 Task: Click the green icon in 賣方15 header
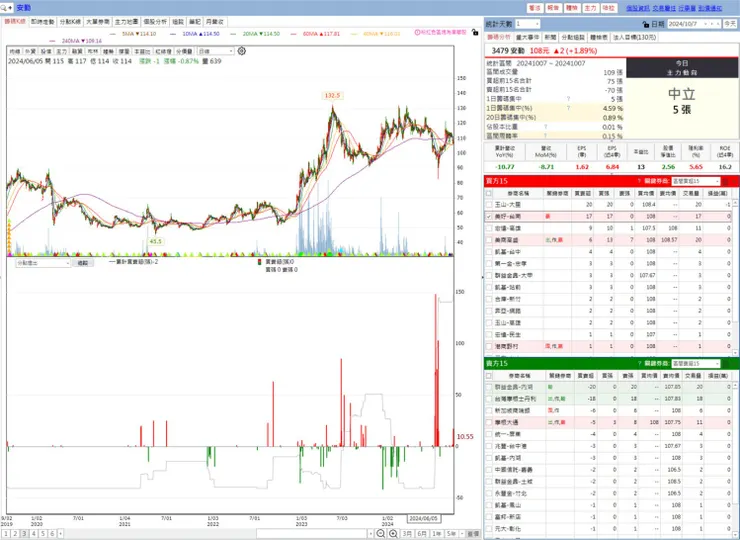(x=725, y=363)
